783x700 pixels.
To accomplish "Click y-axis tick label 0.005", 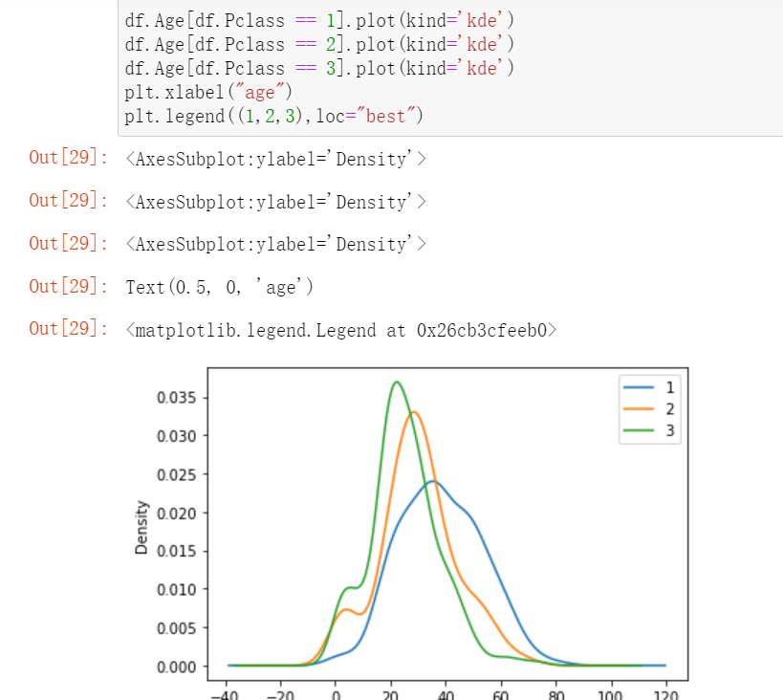I will pos(176,628).
